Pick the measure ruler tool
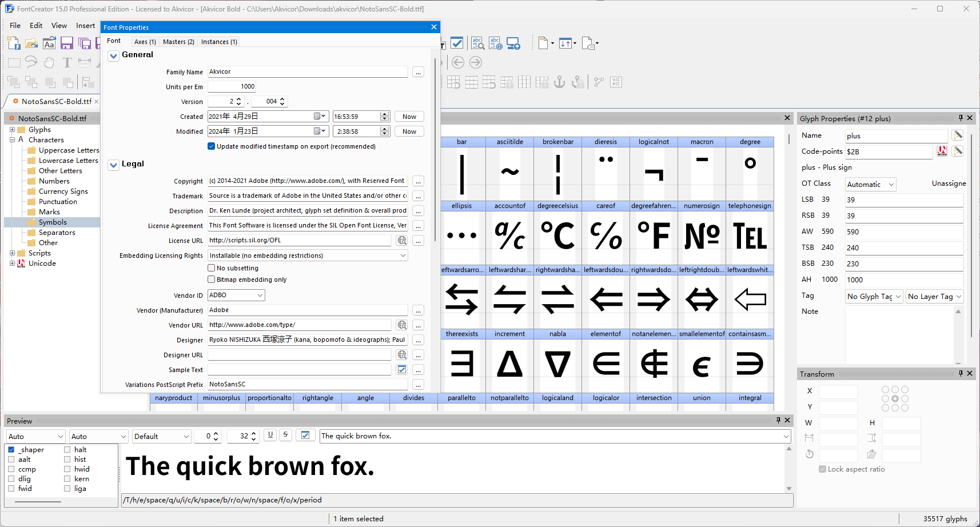The height and width of the screenshot is (527, 980). [85, 63]
